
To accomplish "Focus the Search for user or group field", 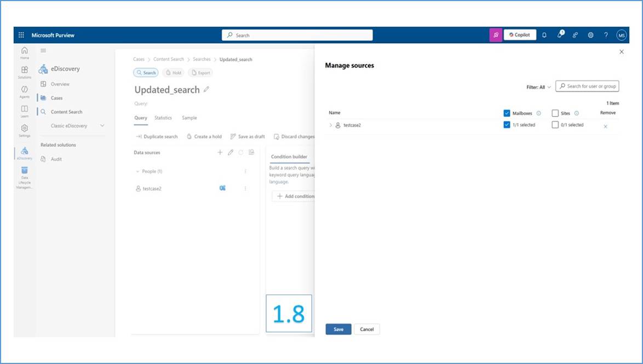I will (587, 86).
